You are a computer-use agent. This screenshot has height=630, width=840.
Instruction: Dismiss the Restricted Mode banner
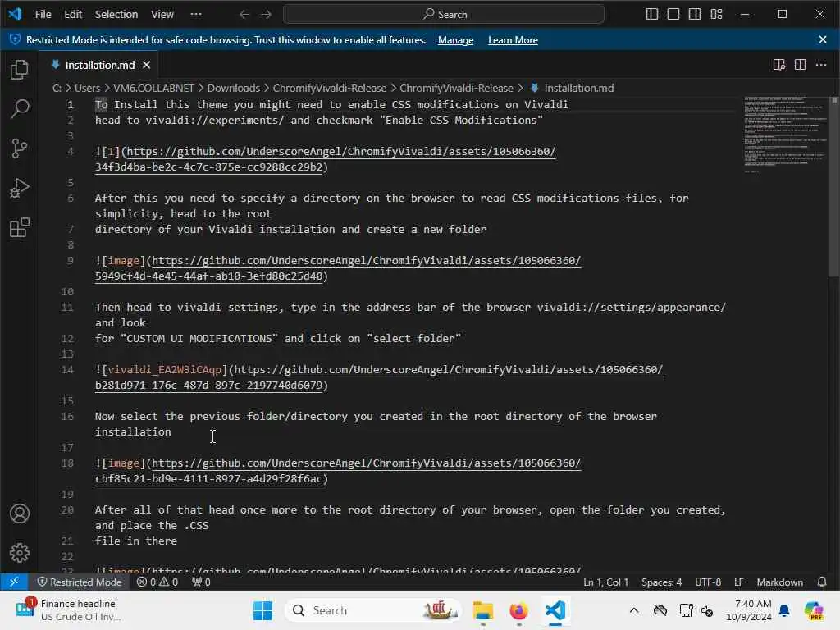tap(822, 39)
